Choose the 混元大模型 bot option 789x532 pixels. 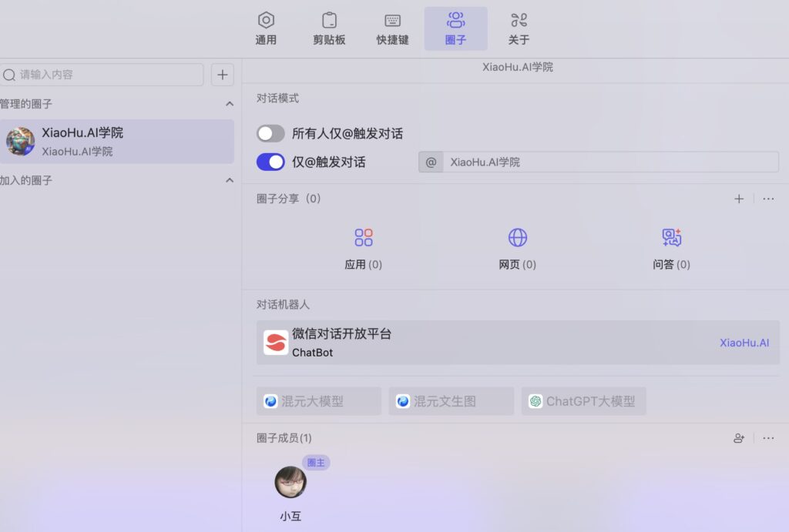(318, 401)
